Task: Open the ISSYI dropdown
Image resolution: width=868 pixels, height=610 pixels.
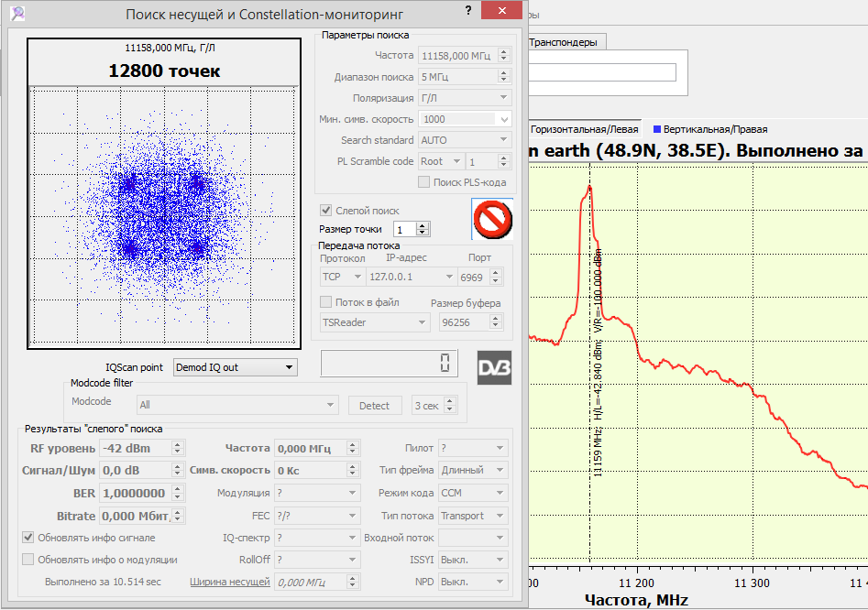Action: [x=473, y=559]
